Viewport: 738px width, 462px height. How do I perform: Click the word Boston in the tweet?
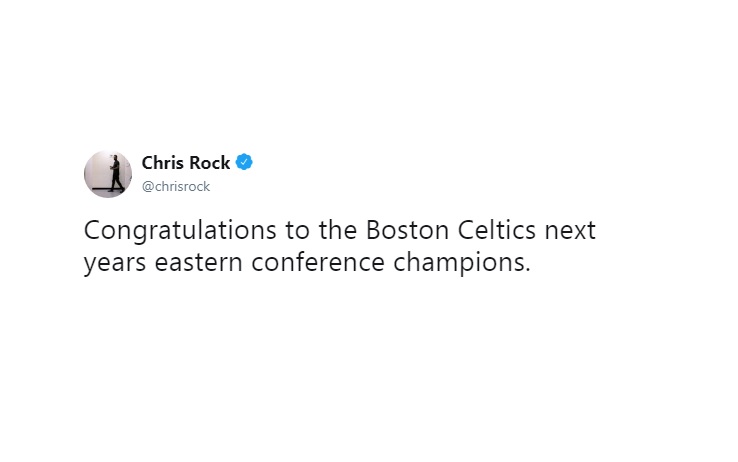point(407,230)
